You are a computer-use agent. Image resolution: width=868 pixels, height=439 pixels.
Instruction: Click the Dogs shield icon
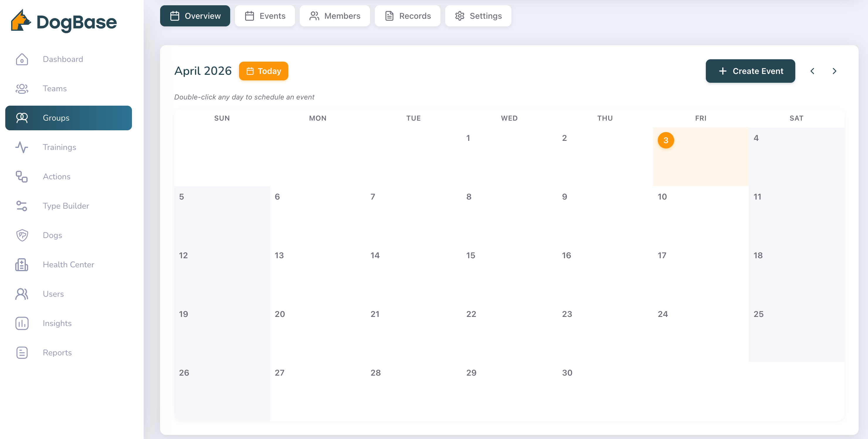pyautogui.click(x=22, y=235)
